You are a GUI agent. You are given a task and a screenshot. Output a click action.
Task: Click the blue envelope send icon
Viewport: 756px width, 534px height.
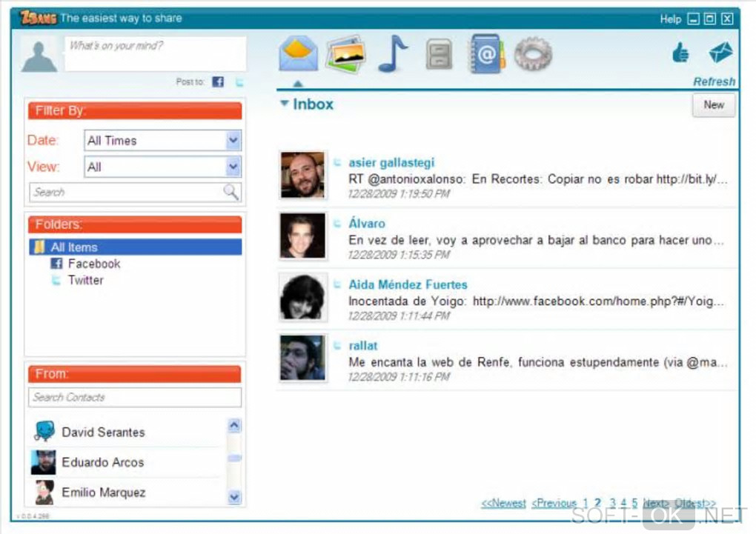tap(720, 52)
